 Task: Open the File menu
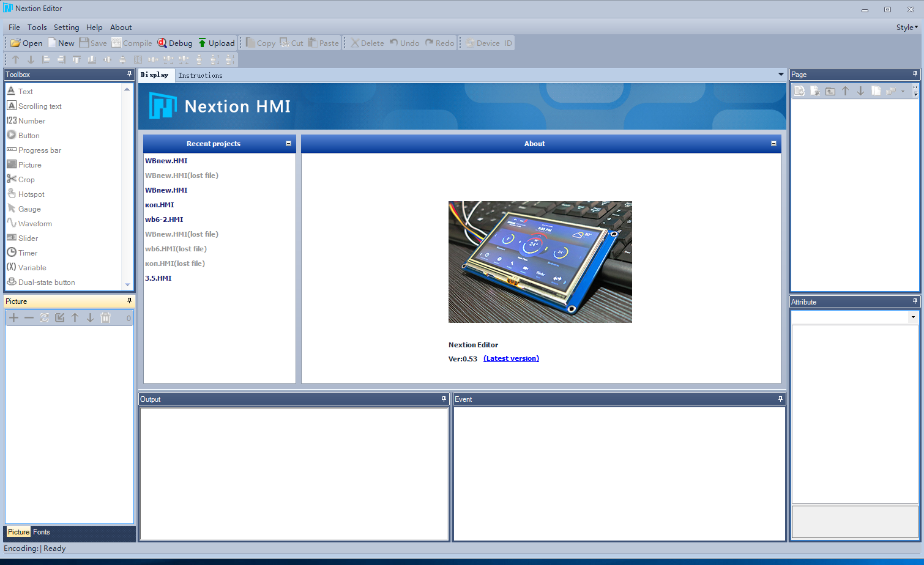14,28
